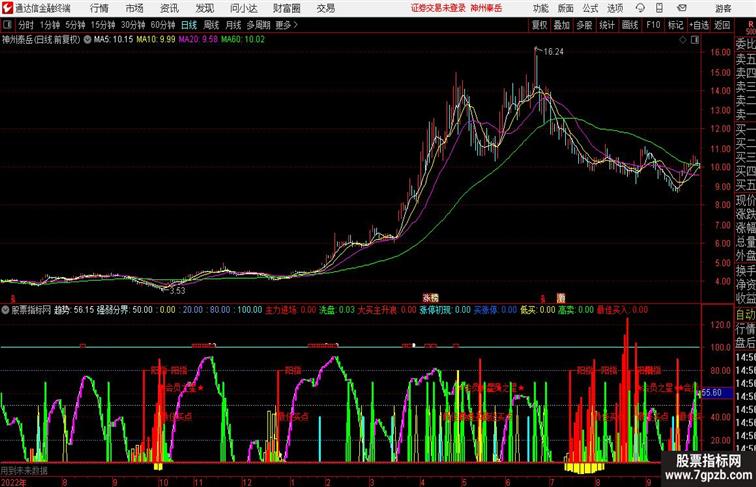Switch to 60分钟 period tab

pos(163,25)
